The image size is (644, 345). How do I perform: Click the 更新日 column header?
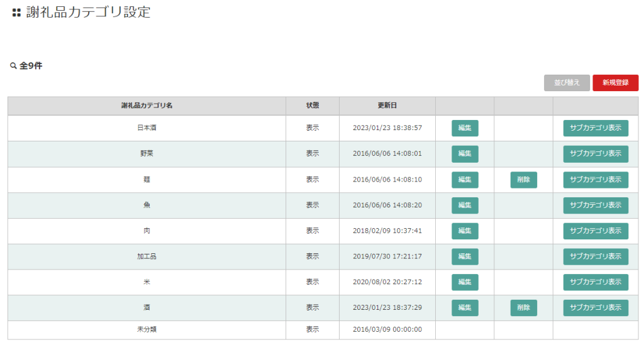(x=387, y=106)
